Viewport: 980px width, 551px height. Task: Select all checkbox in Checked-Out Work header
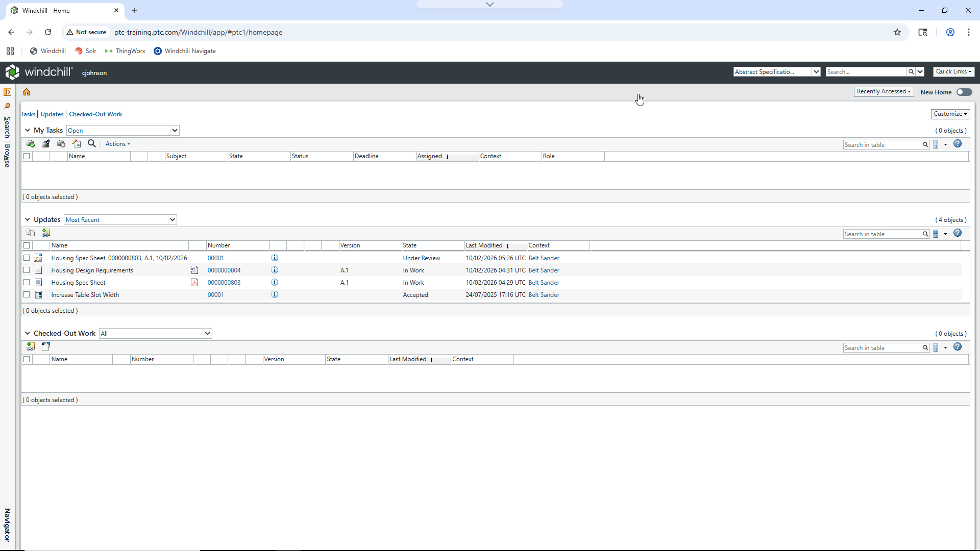(27, 360)
